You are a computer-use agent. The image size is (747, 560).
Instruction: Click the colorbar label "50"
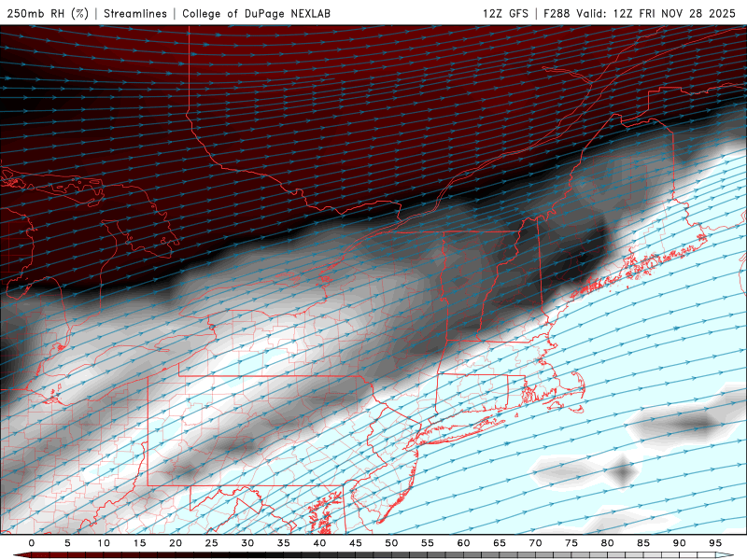[x=391, y=543]
